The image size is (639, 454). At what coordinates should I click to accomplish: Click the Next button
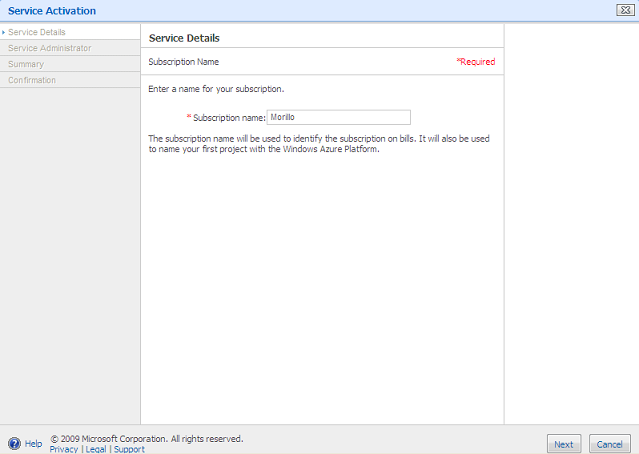[564, 444]
